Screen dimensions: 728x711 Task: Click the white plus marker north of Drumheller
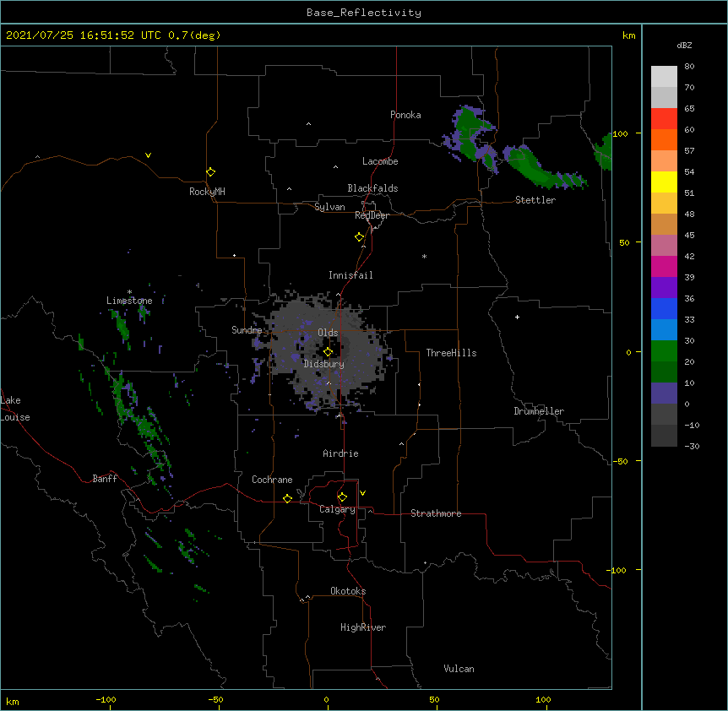[x=517, y=317]
